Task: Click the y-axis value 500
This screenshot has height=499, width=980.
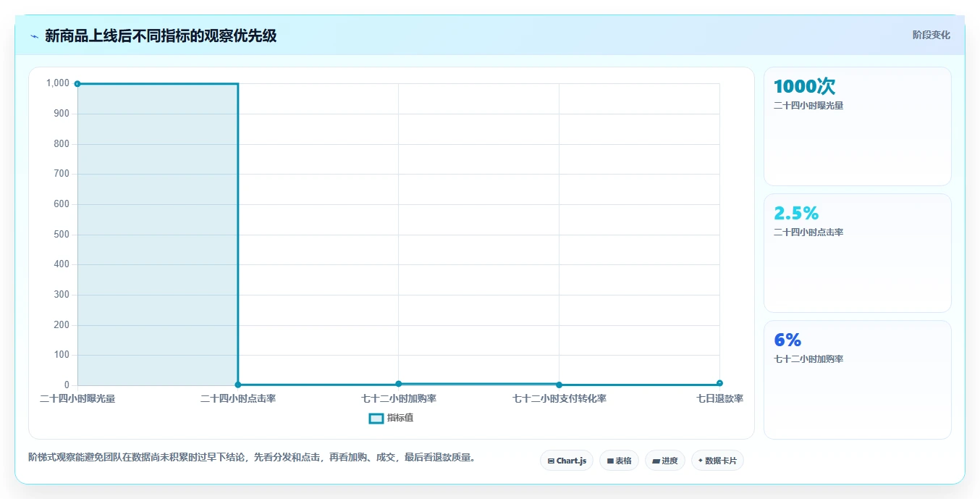Action: 62,234
